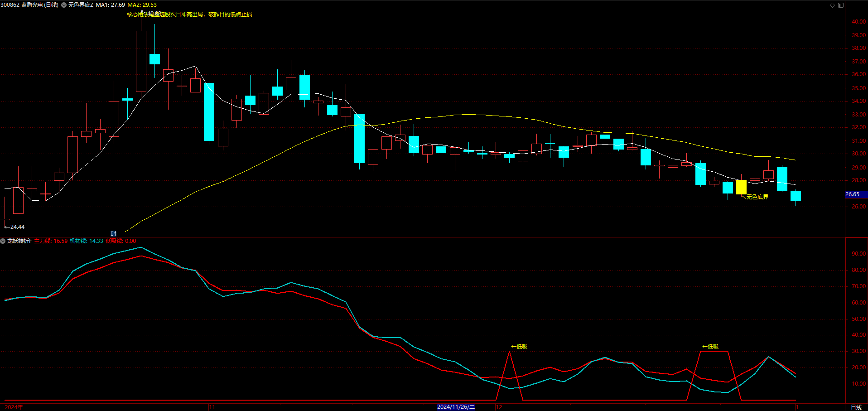
Task: Click the second ←低吸 signal label
Action: pyautogui.click(x=710, y=347)
